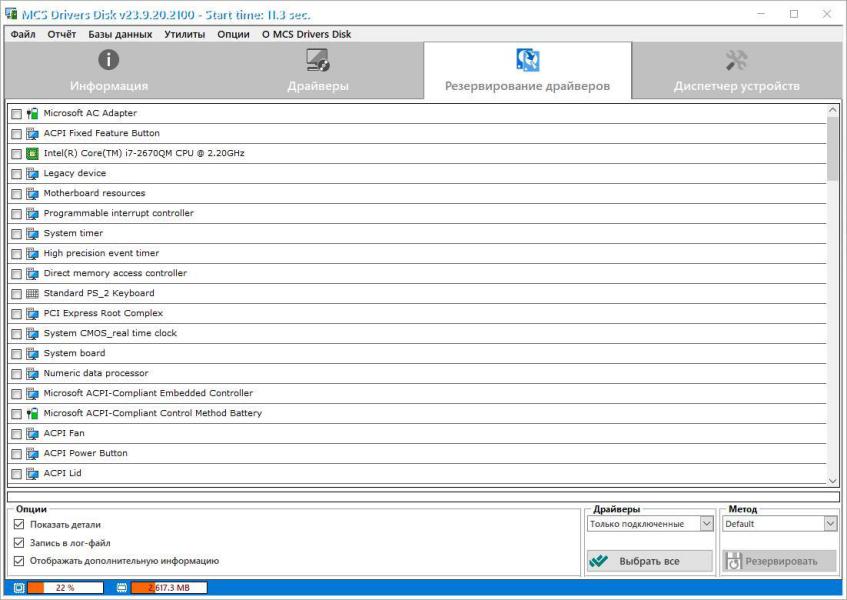Open the Драйверы dropdown Только подключенные

(650, 524)
